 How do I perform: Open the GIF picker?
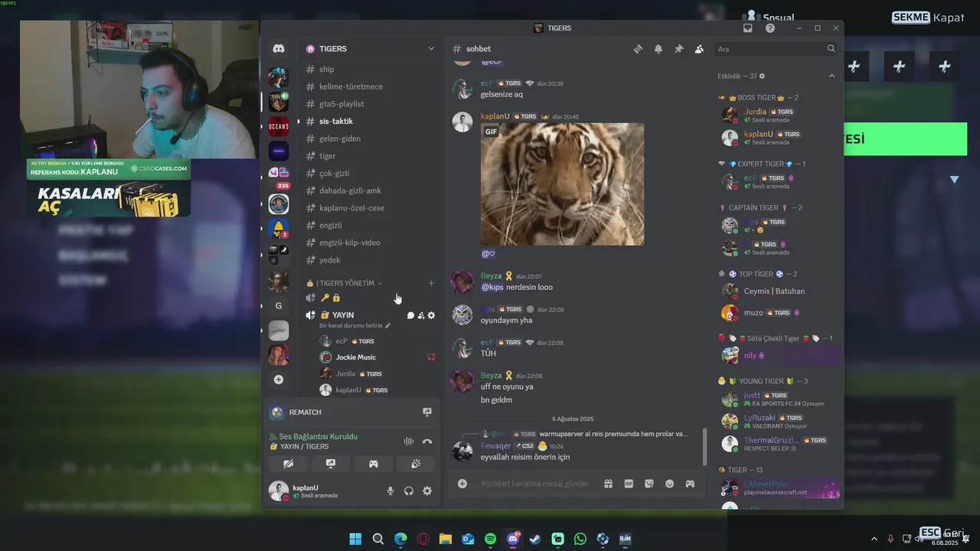pyautogui.click(x=629, y=484)
